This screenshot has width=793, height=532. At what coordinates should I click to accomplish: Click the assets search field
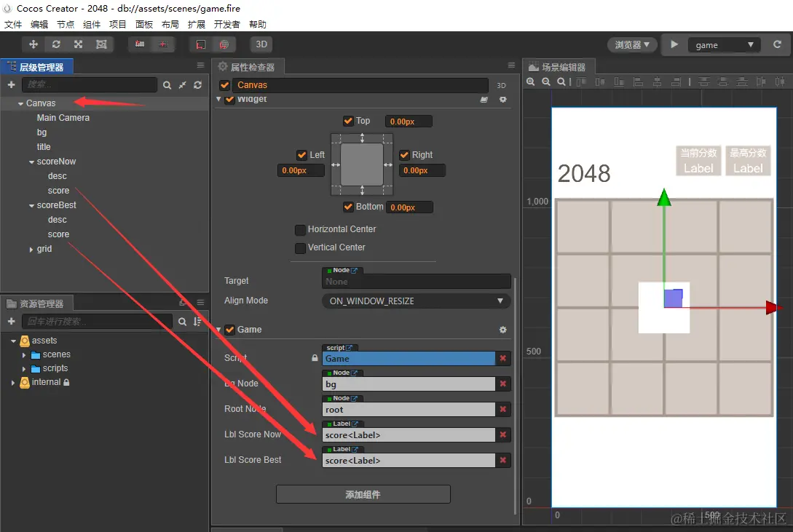click(x=97, y=322)
